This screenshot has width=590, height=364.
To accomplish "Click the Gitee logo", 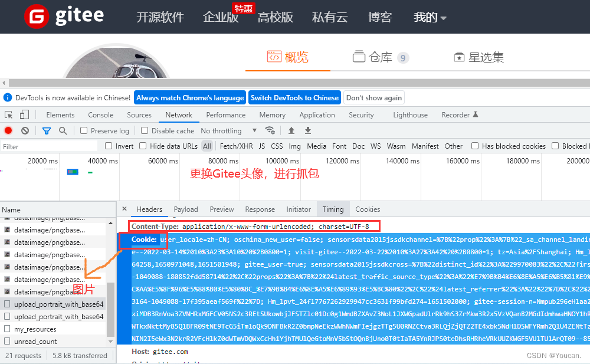I will pos(64,16).
